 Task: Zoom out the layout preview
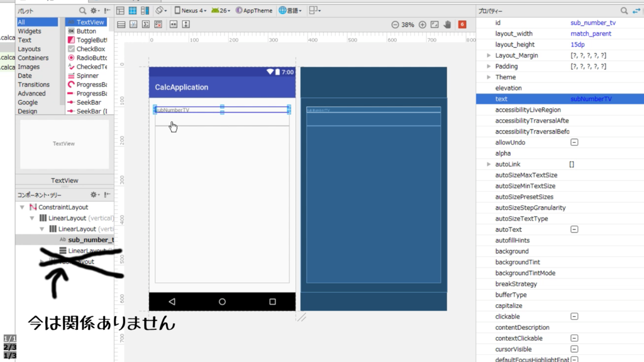point(395,25)
